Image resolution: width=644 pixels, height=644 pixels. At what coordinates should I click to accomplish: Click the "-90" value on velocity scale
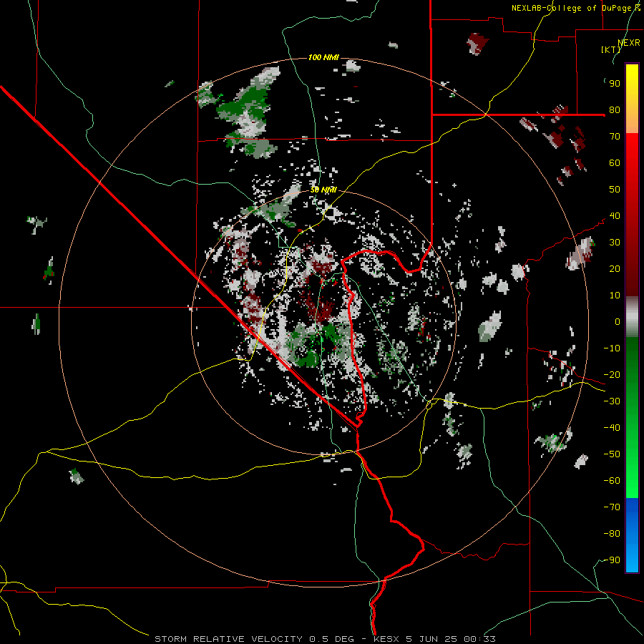[x=612, y=560]
